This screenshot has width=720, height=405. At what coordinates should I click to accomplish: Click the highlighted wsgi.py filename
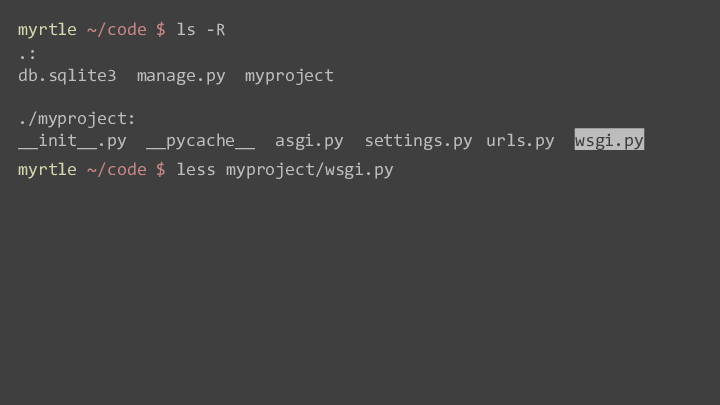[609, 140]
